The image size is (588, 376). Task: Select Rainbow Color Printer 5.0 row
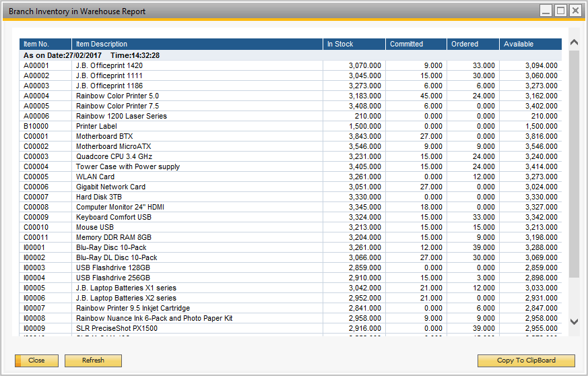pyautogui.click(x=290, y=96)
